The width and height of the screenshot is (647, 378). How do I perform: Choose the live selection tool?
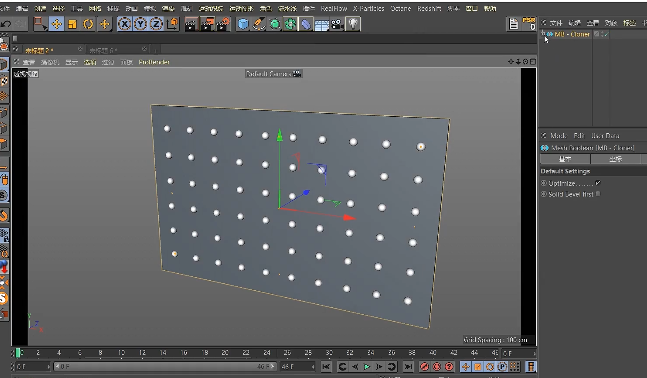[40, 24]
